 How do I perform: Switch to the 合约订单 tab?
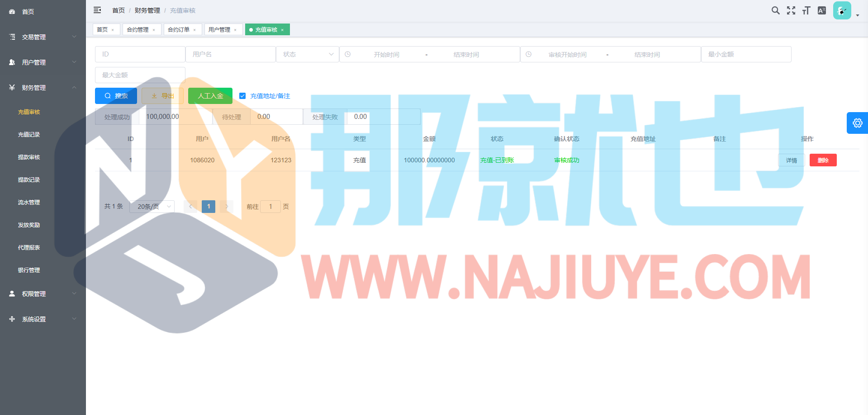point(179,30)
